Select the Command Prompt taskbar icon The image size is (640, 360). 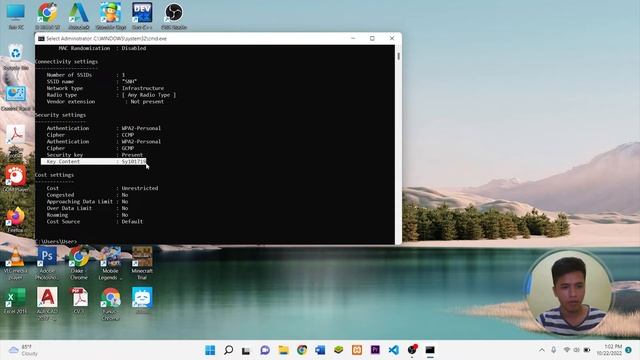coord(430,350)
